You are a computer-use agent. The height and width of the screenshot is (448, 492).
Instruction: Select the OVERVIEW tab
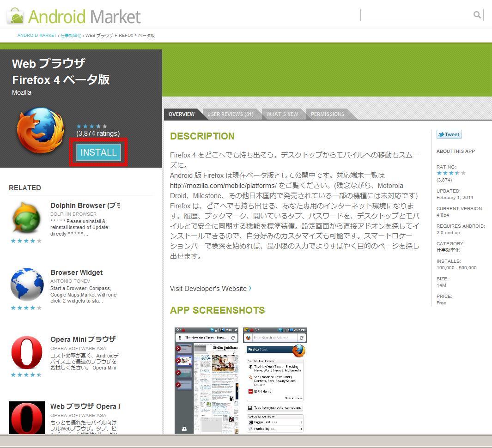tap(182, 114)
